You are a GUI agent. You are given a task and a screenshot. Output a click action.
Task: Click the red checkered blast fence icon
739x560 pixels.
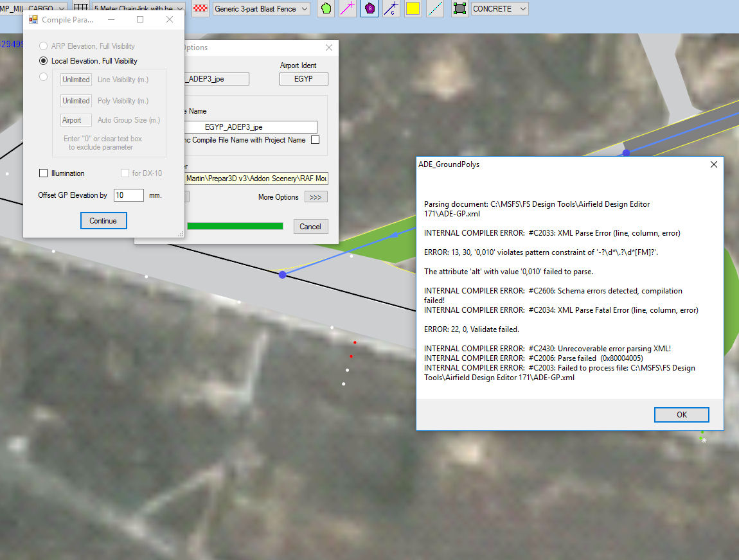tap(200, 9)
